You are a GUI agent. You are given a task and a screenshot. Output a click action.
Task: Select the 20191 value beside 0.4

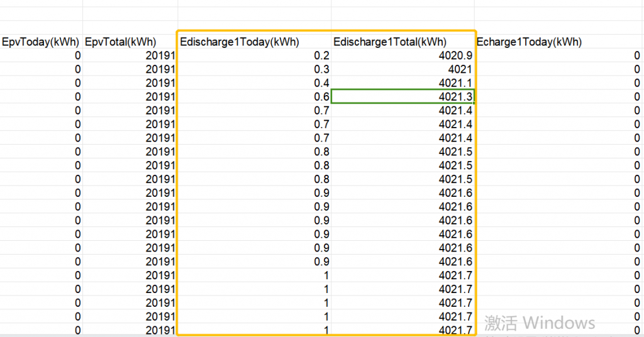(130, 83)
